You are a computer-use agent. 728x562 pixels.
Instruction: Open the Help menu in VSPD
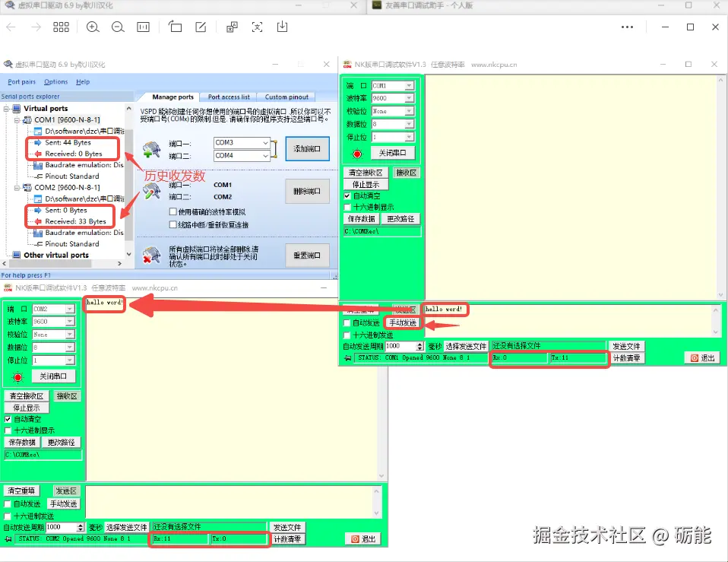click(x=83, y=81)
